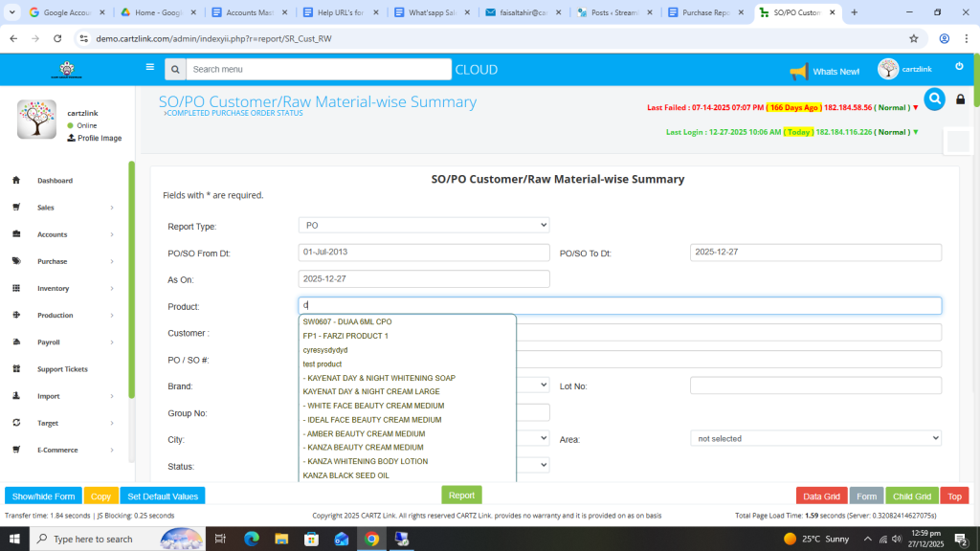Choose 'KANZA BLACK SEED OIL' from suggestions
The width and height of the screenshot is (980, 551).
tap(345, 475)
